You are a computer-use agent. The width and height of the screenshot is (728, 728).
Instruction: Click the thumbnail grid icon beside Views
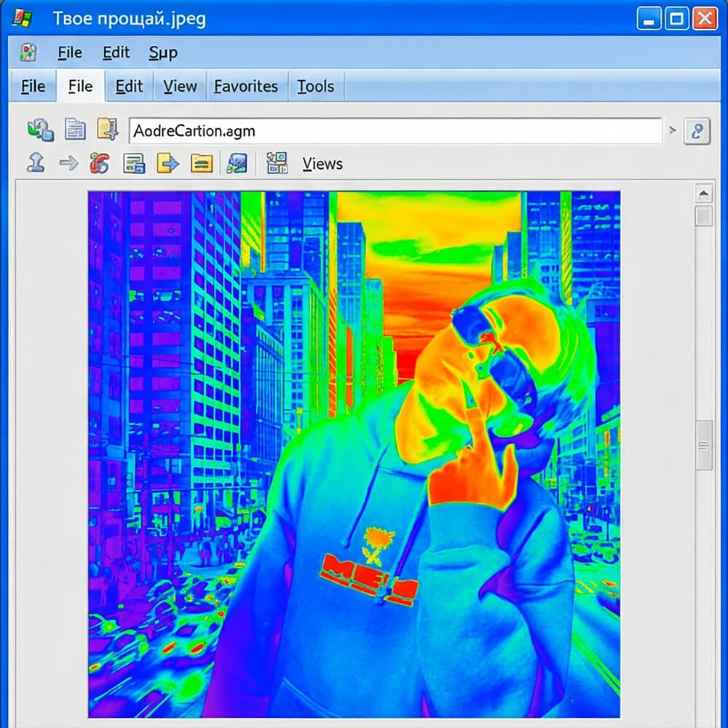tap(277, 163)
